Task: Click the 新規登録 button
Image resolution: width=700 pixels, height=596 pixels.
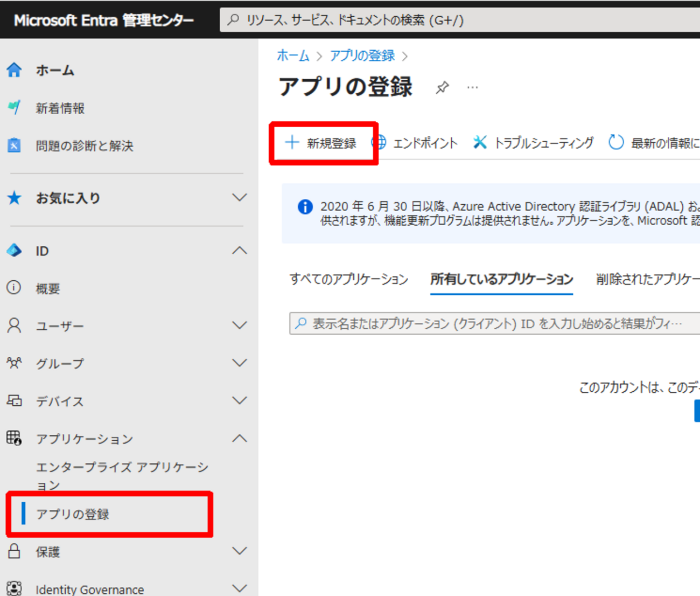Action: click(321, 143)
